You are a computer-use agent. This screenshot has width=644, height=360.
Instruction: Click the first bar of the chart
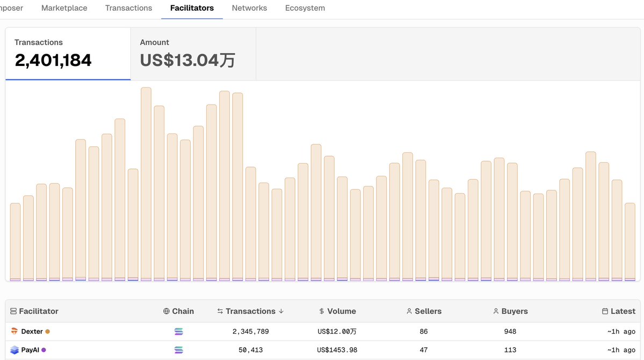pyautogui.click(x=15, y=242)
